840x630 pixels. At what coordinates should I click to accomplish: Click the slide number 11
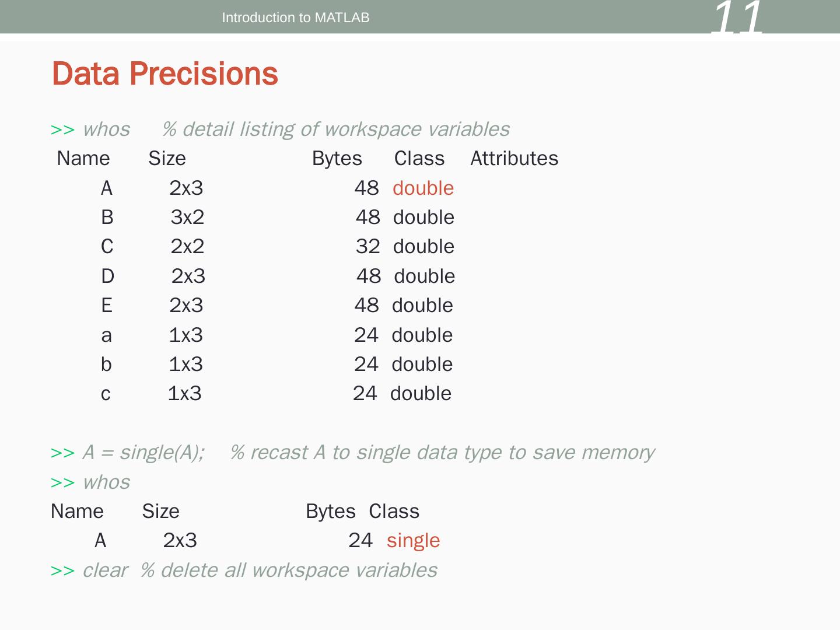[737, 19]
